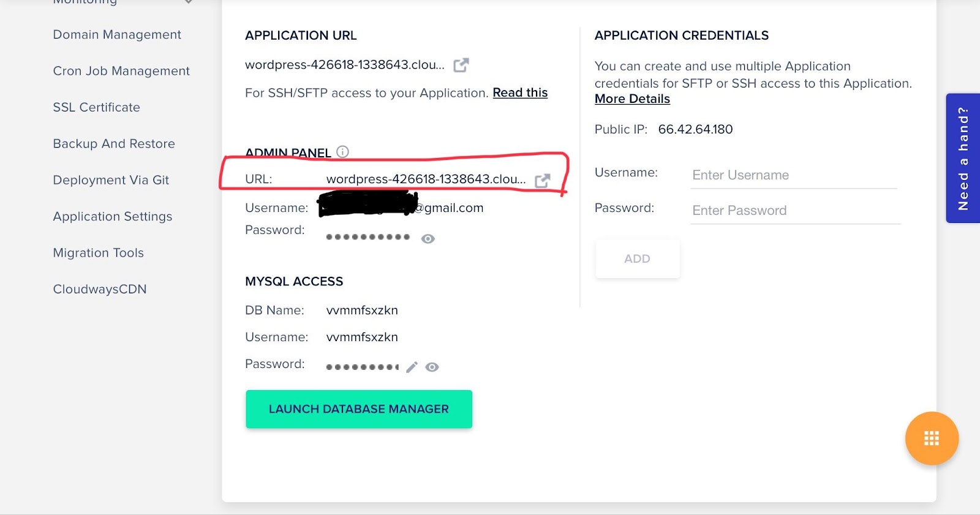Image resolution: width=980 pixels, height=515 pixels.
Task: Collapse the Monitoring section chevron
Action: point(189,2)
